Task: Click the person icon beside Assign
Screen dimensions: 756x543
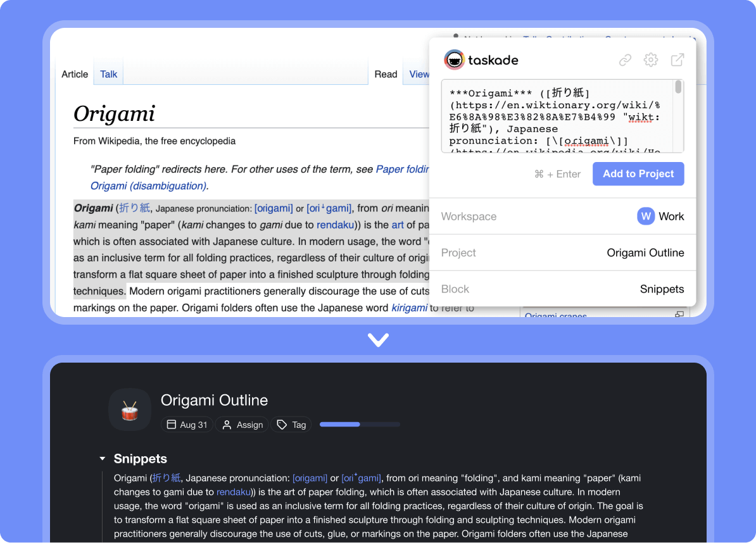Action: (227, 425)
